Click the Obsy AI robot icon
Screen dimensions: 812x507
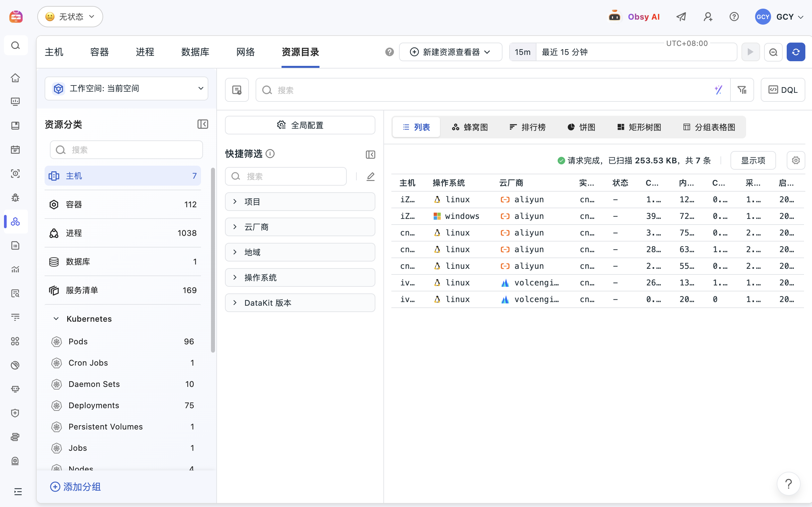coord(614,16)
